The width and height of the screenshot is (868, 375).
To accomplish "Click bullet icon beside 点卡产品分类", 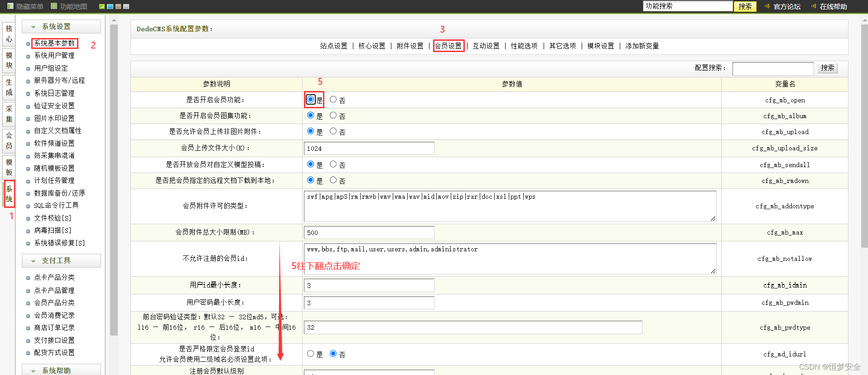I will point(28,278).
